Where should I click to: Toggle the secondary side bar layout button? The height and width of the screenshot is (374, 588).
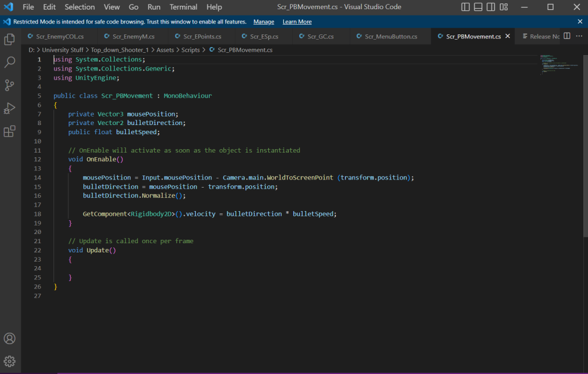click(492, 7)
